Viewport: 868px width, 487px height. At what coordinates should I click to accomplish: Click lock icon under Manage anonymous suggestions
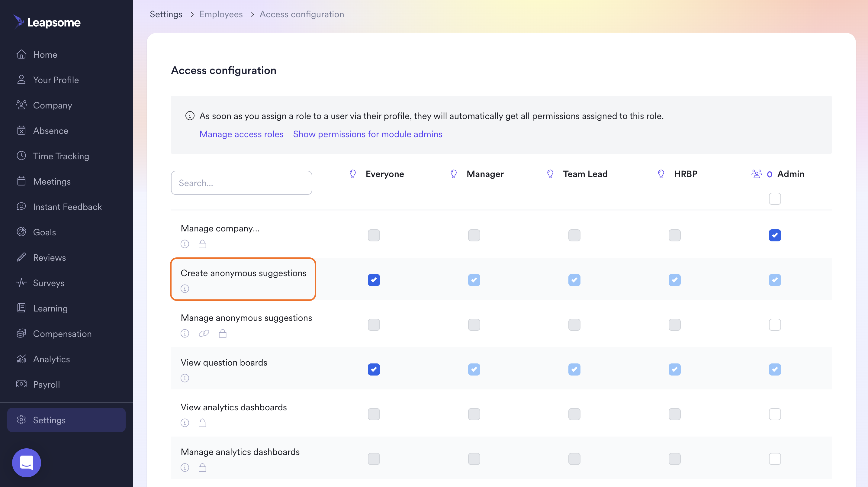[x=222, y=333]
